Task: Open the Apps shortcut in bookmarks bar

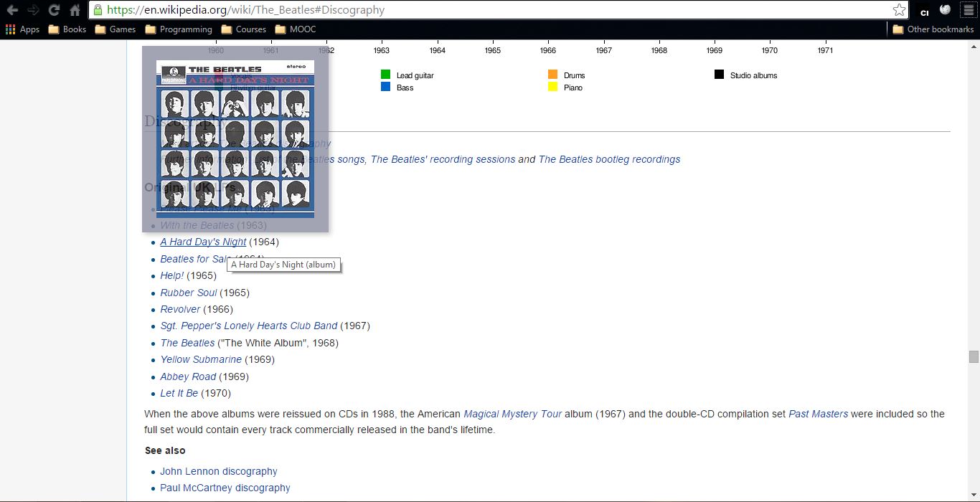Action: point(22,29)
